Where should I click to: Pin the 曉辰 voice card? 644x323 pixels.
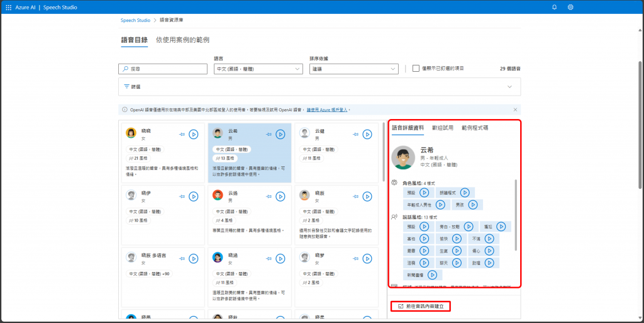tap(356, 196)
